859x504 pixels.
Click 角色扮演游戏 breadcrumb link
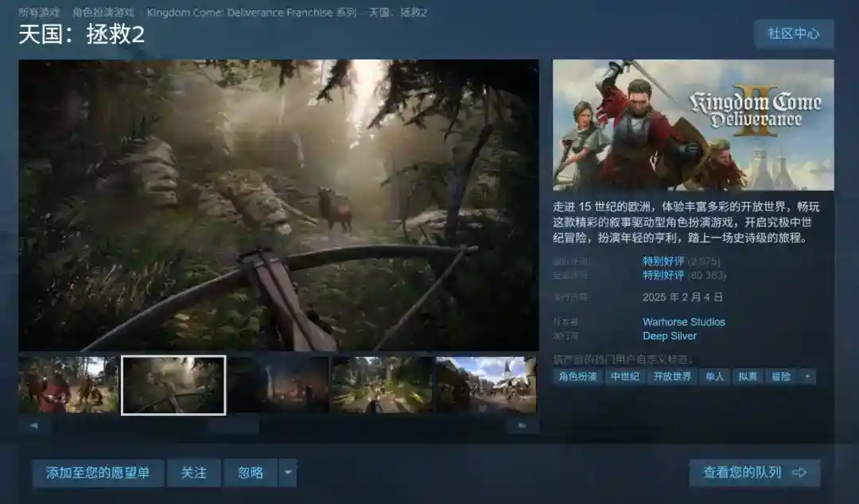click(x=103, y=12)
